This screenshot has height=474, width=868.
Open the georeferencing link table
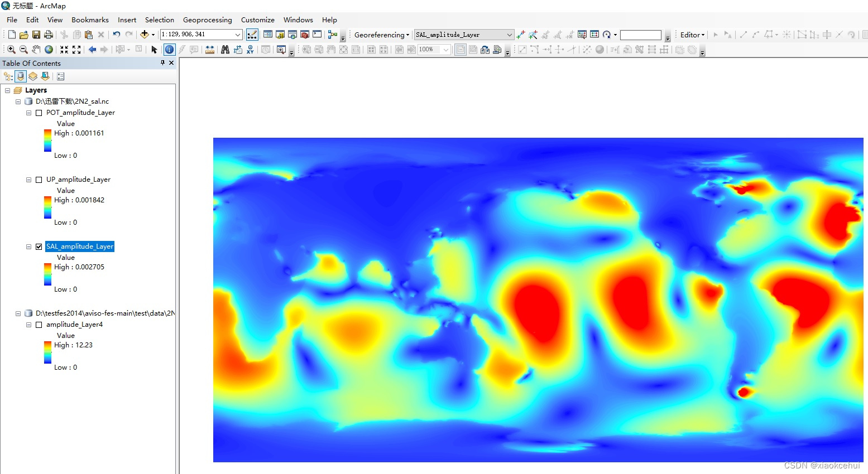pos(594,35)
